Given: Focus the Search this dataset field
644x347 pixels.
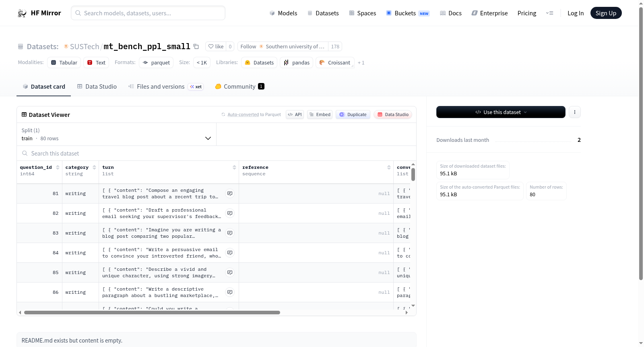Looking at the screenshot, I should (217, 153).
